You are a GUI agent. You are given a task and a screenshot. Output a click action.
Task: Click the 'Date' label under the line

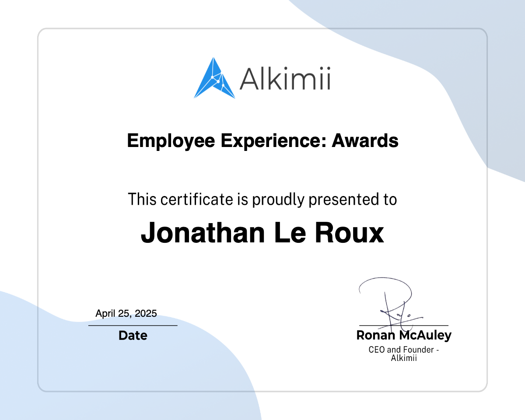click(x=133, y=336)
